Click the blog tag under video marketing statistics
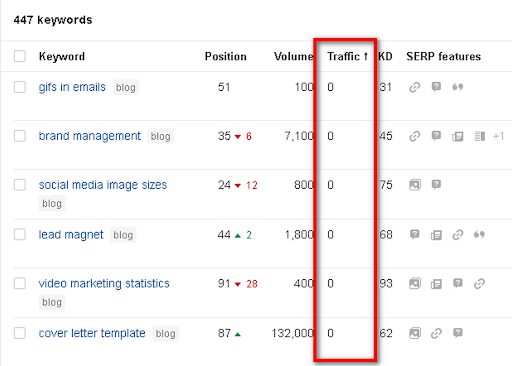 point(52,302)
